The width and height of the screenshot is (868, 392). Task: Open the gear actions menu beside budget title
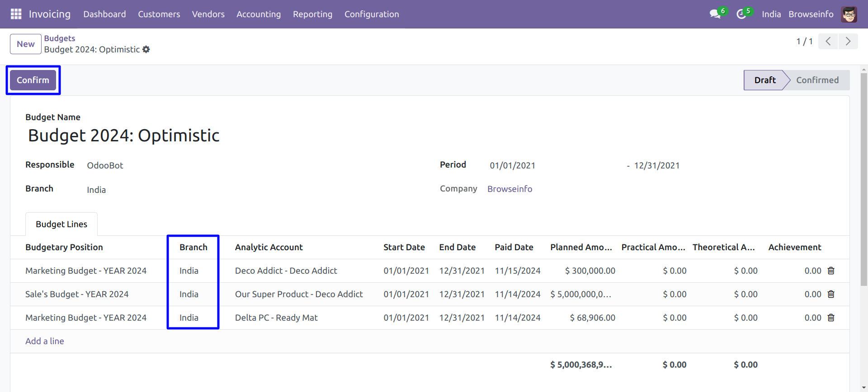[146, 50]
